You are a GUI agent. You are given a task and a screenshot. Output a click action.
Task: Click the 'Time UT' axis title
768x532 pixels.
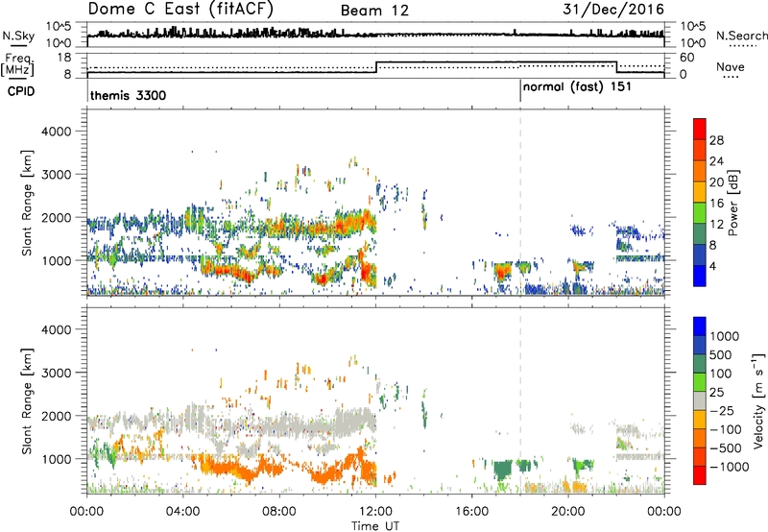(x=375, y=526)
